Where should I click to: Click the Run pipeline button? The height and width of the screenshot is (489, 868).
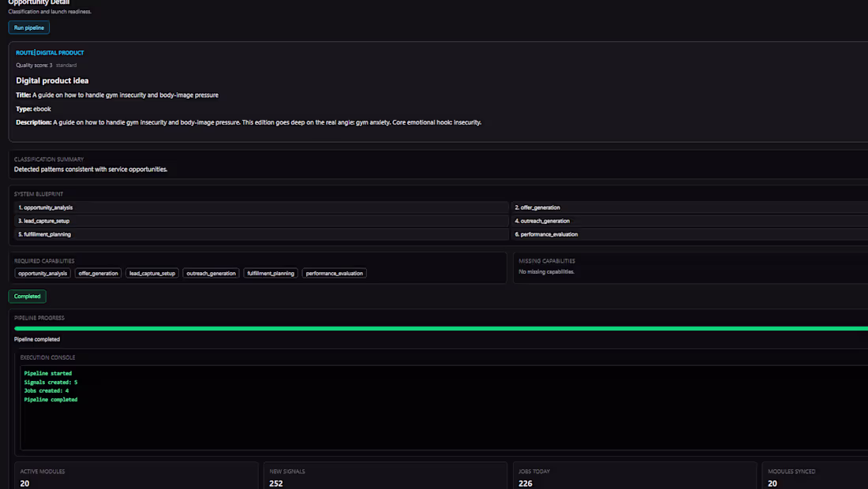[28, 28]
